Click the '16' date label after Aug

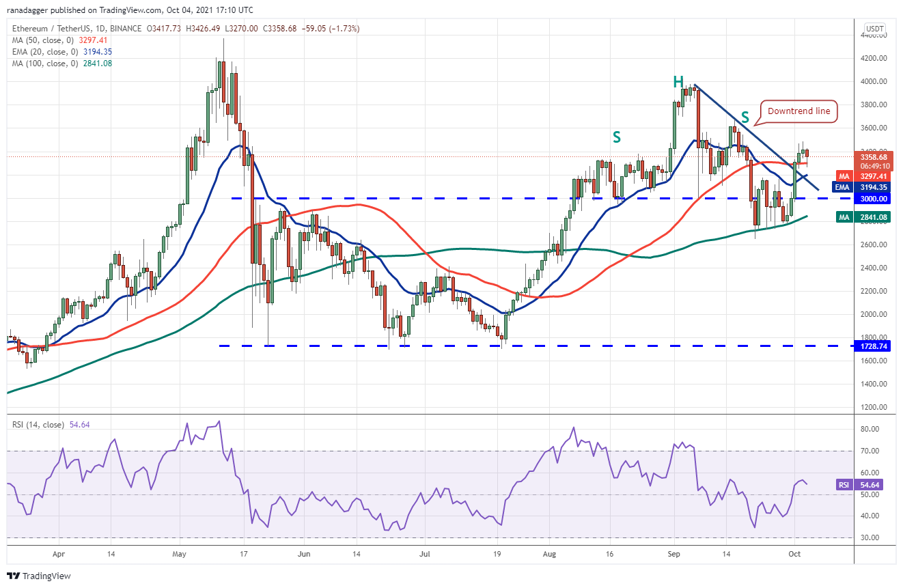pyautogui.click(x=610, y=555)
